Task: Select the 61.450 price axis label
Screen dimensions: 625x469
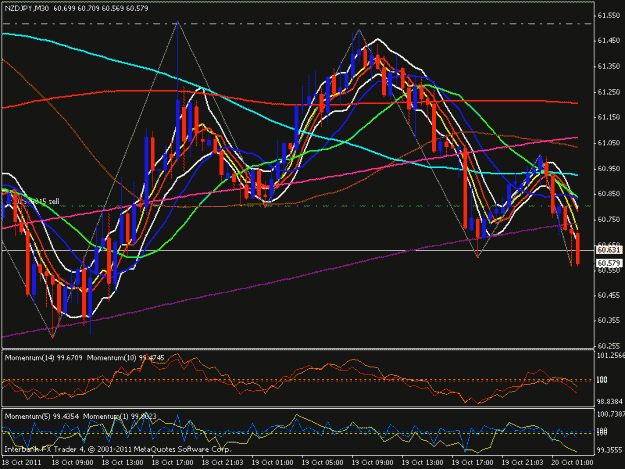Action: pyautogui.click(x=609, y=41)
